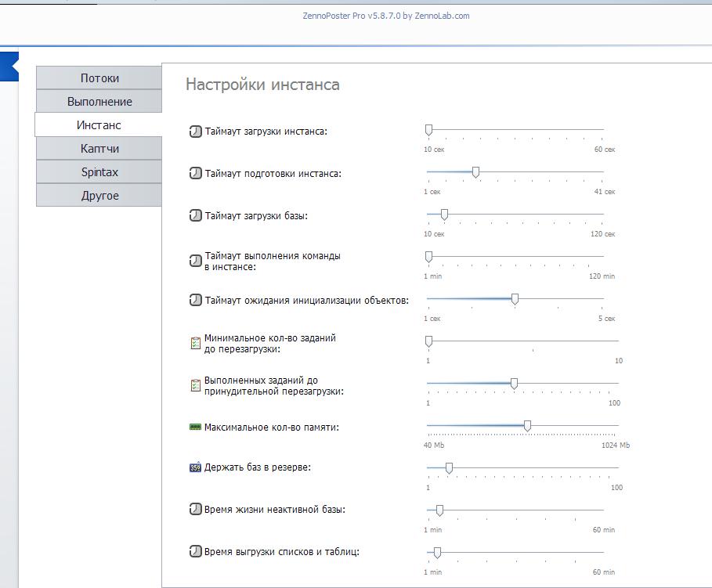Screen dimensions: 712x588
Task: Click the checklist icon beside Минимальное кол-во заданий
Action: pos(196,344)
